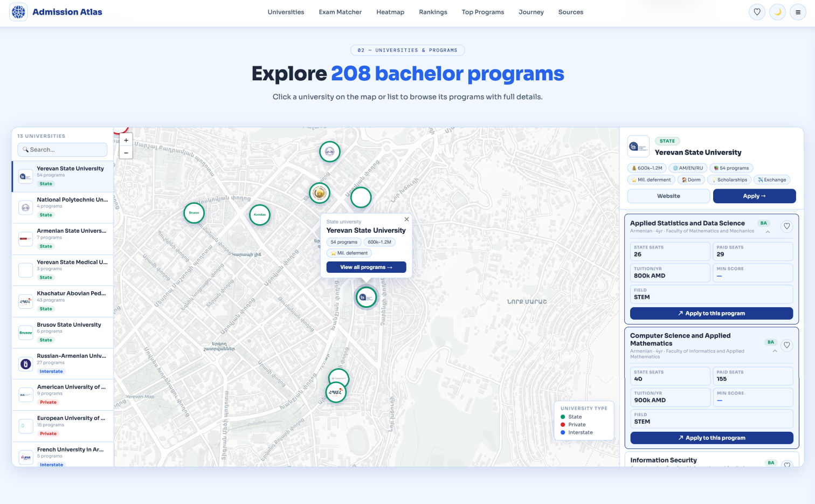The width and height of the screenshot is (815, 504).
Task: Zoom in on the map
Action: [126, 140]
